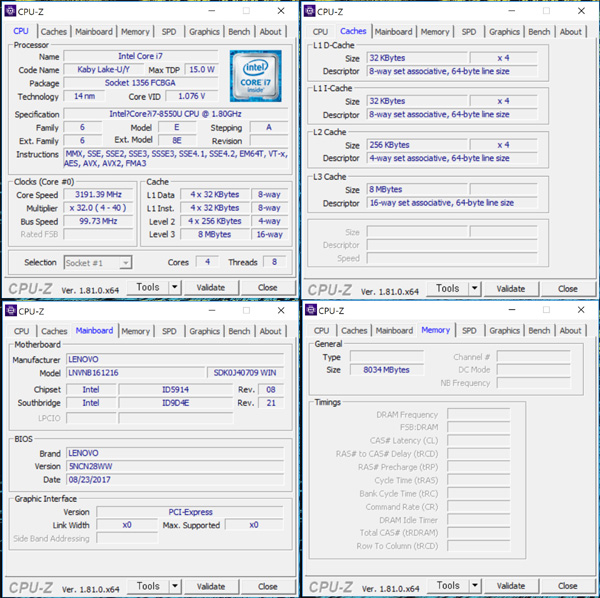Click the BIOS Version field 5NCN28WW
This screenshot has width=600, height=598.
pyautogui.click(x=175, y=466)
